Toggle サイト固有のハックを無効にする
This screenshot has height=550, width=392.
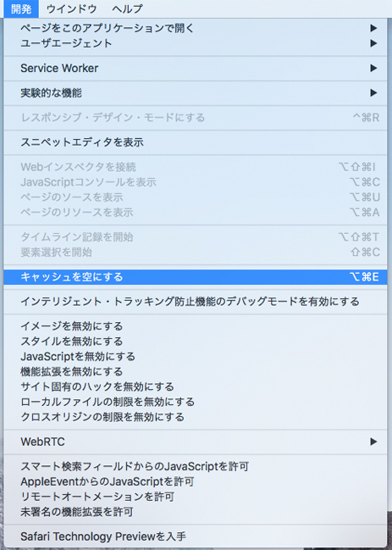(x=196, y=386)
